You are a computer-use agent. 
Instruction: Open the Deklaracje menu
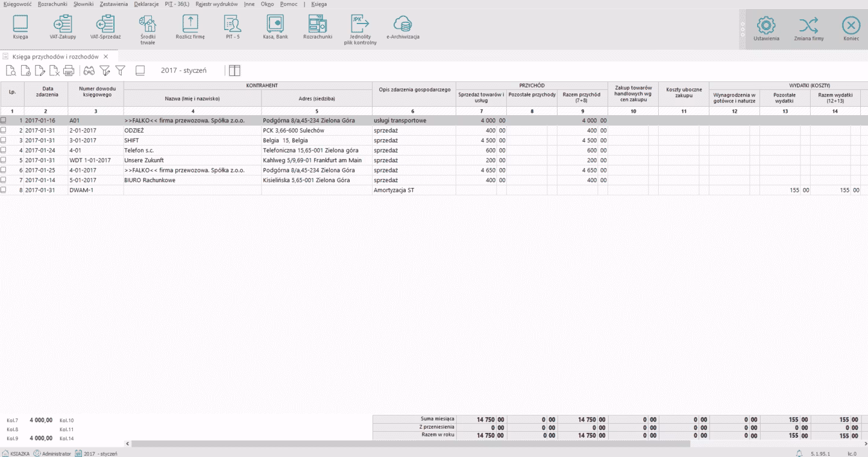(x=146, y=4)
